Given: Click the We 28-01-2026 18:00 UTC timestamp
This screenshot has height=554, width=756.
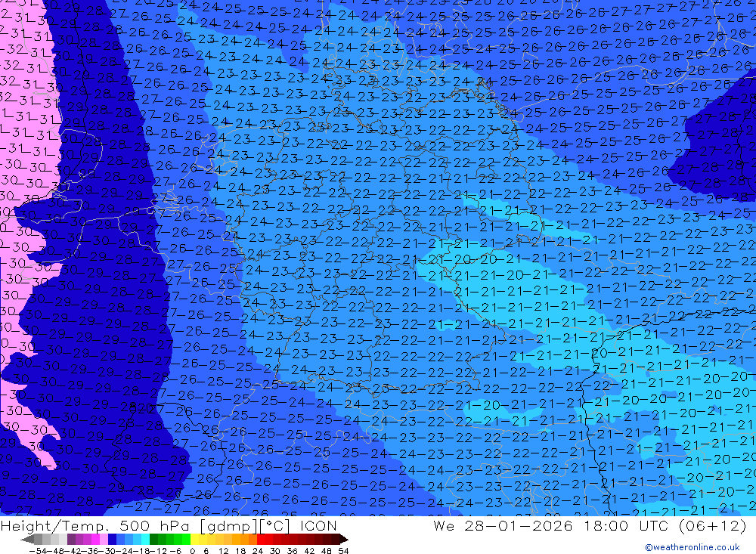Looking at the screenshot, I should 590,525.
